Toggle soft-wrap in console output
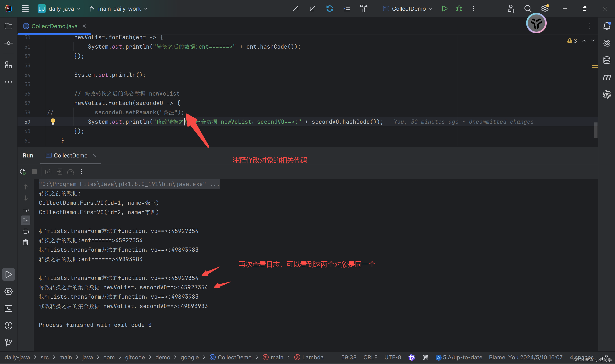The width and height of the screenshot is (615, 364). click(x=26, y=209)
